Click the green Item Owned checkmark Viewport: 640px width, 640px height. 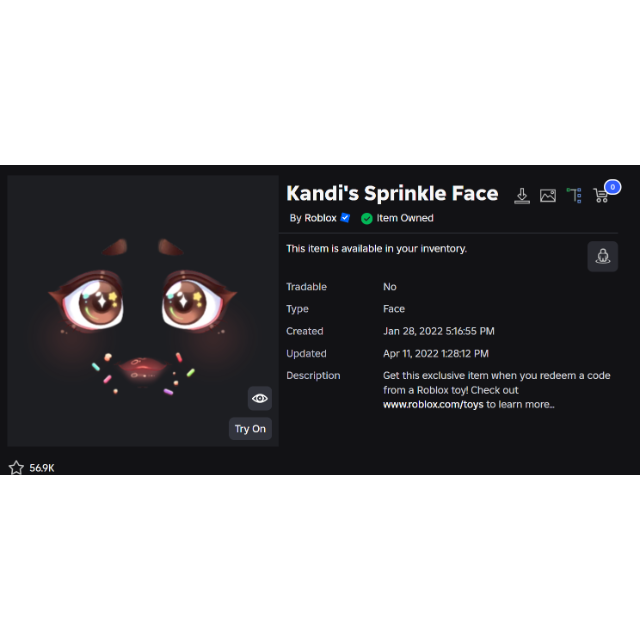pyautogui.click(x=367, y=218)
